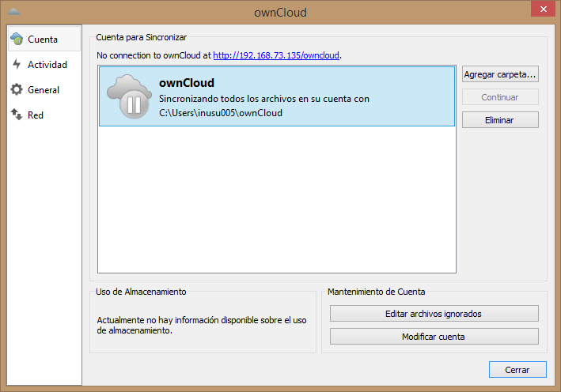561x392 pixels.
Task: Click Eliminar to remove the folder
Action: [x=500, y=120]
